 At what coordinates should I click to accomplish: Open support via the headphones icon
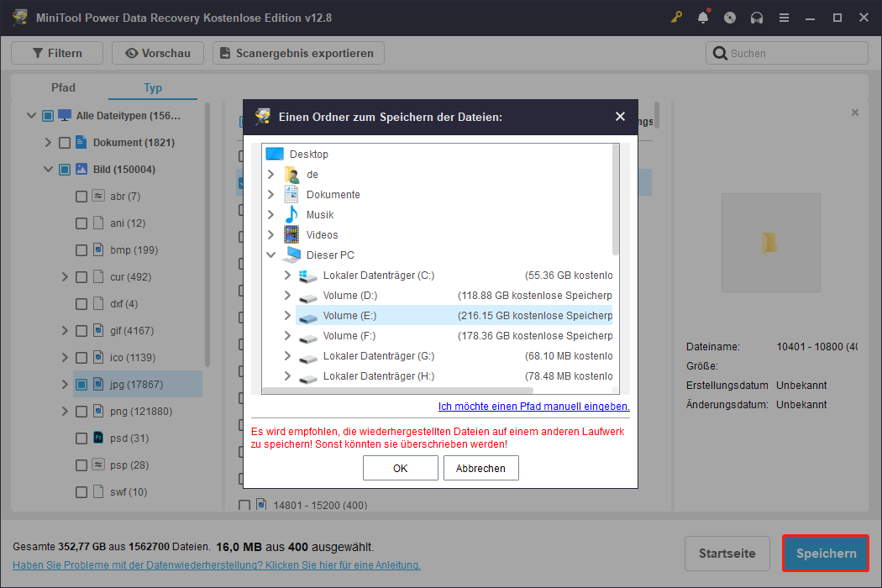click(757, 18)
